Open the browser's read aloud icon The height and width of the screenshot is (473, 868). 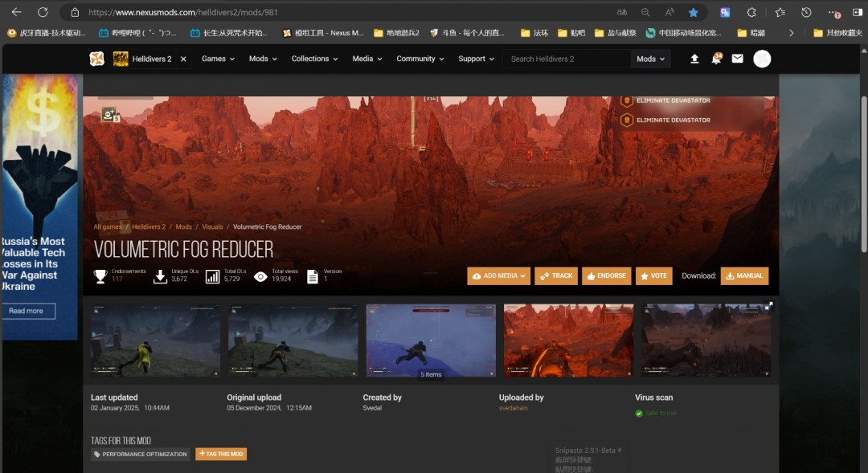pyautogui.click(x=669, y=12)
